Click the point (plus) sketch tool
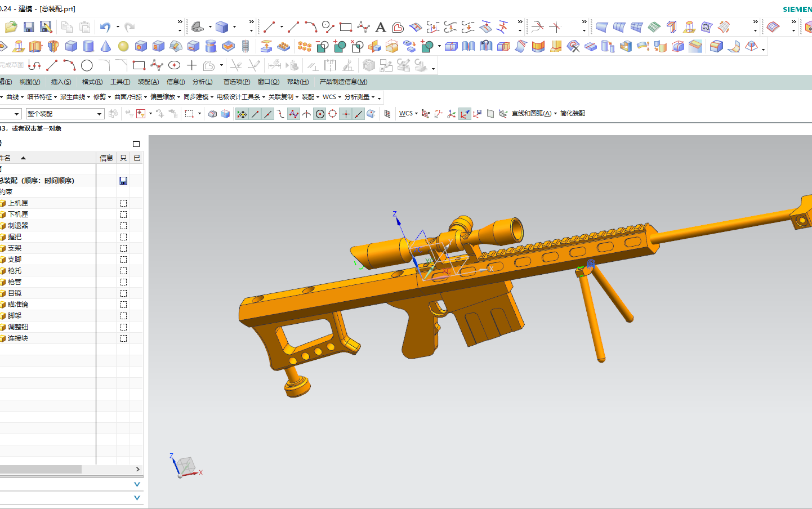Image resolution: width=812 pixels, height=509 pixels. point(191,66)
